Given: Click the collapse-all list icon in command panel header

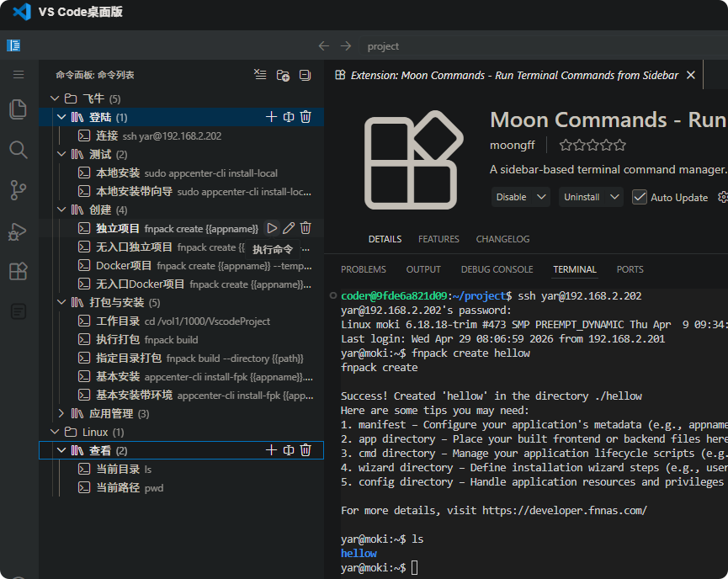Looking at the screenshot, I should point(260,75).
